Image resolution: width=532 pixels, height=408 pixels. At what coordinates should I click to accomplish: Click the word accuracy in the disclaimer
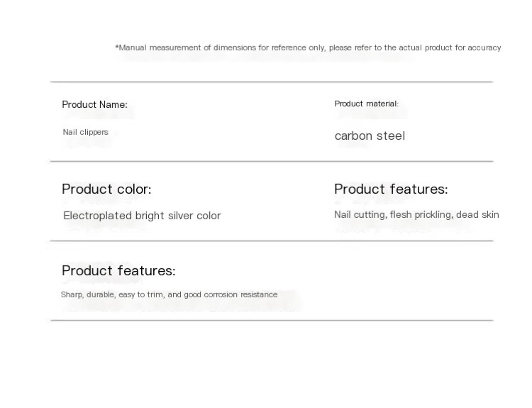tap(484, 48)
